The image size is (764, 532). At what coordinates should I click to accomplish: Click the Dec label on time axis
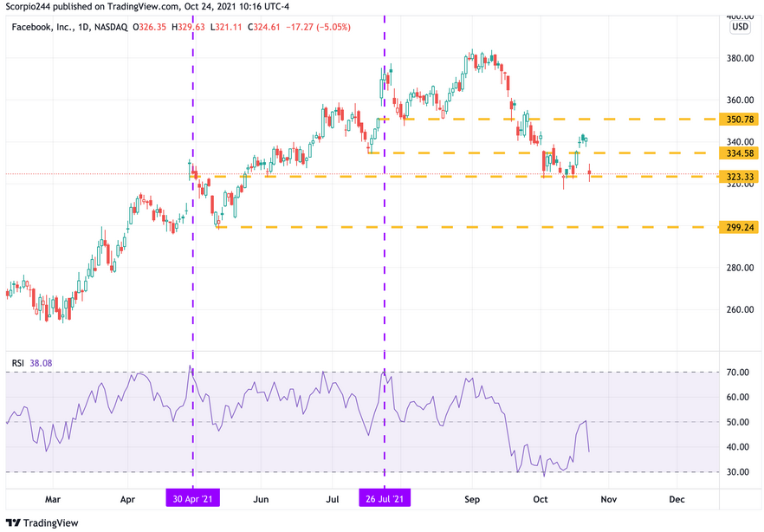[x=677, y=499]
